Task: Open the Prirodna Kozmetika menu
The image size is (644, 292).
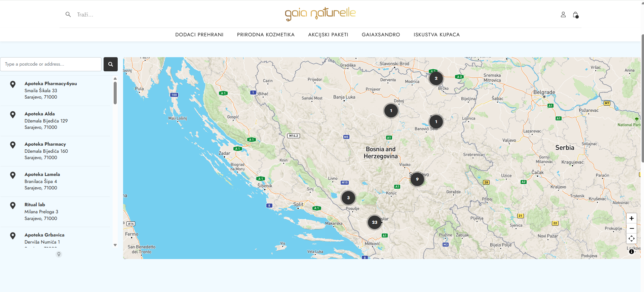Action: (266, 35)
